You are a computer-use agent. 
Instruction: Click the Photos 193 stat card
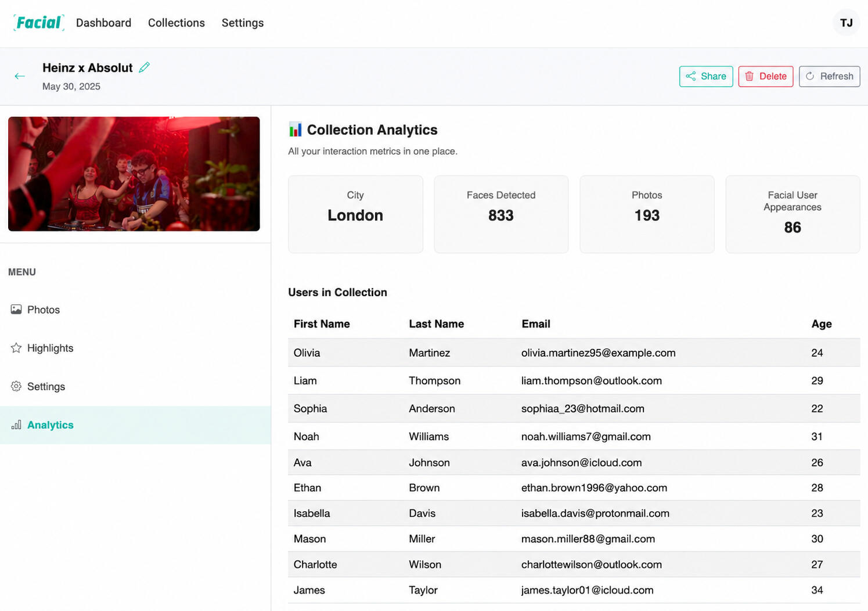click(647, 214)
